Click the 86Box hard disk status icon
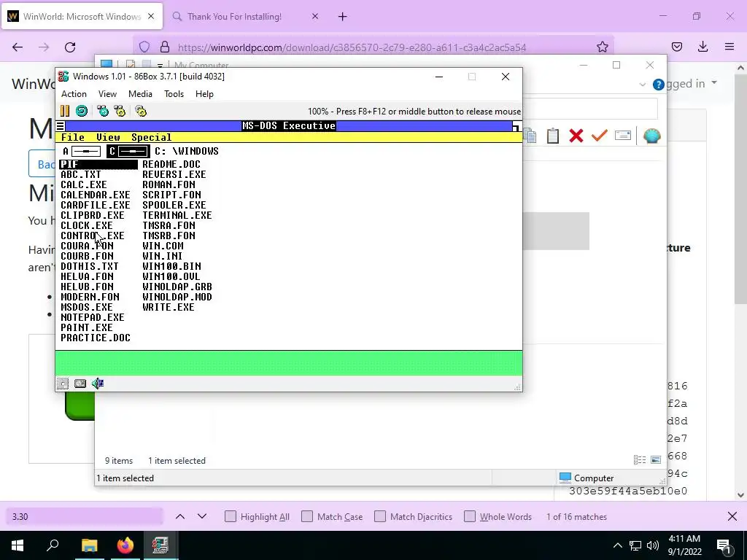The width and height of the screenshot is (747, 560). 80,384
